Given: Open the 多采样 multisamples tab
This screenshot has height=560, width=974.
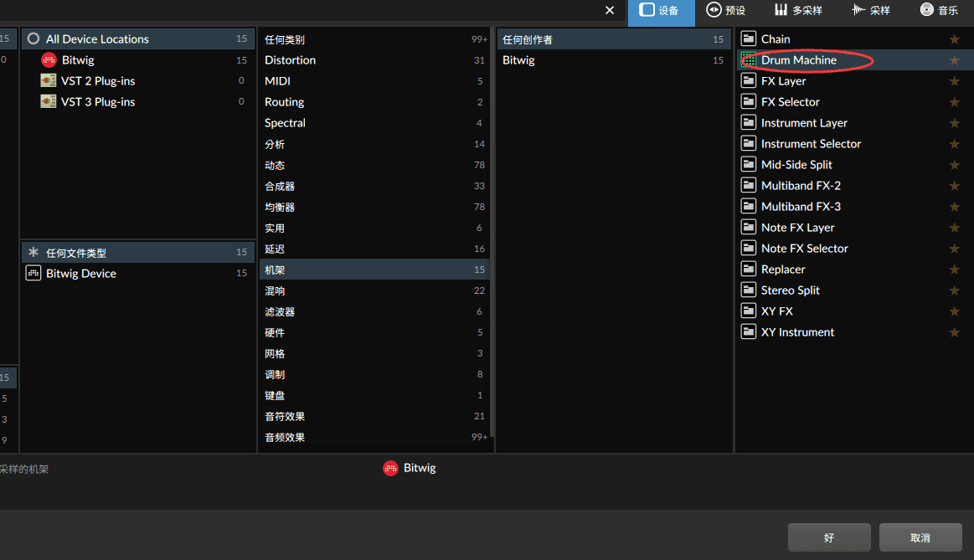Looking at the screenshot, I should [x=798, y=11].
